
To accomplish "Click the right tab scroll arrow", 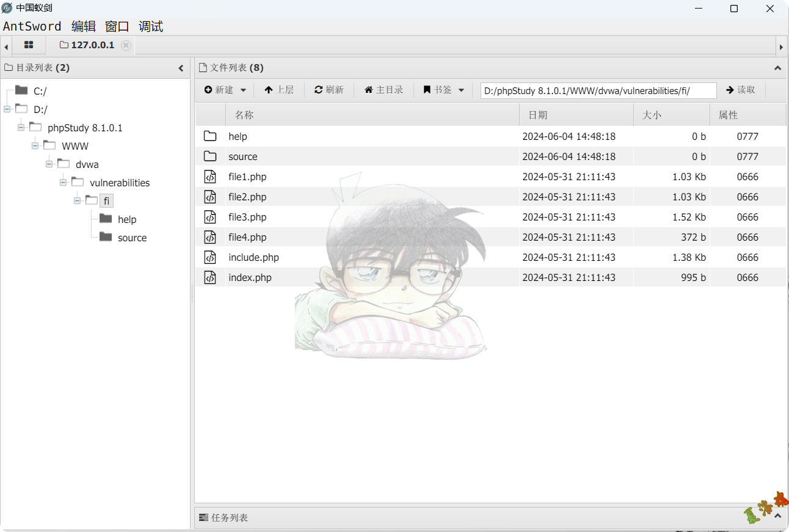I will point(781,46).
